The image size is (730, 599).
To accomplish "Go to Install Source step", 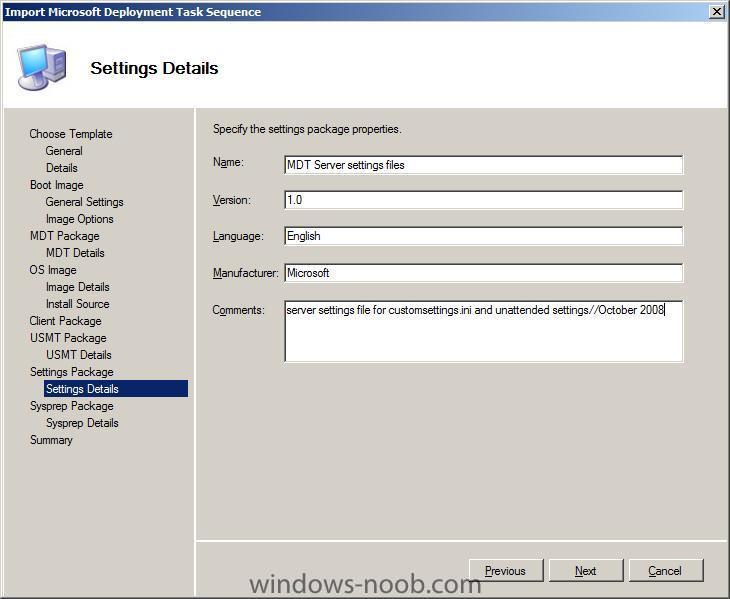I will pos(78,304).
